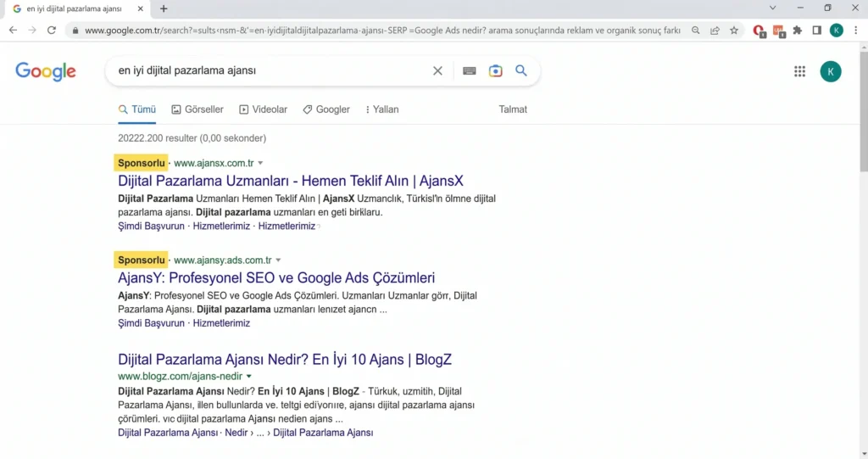Click the vertical page scrollbar thumb

(x=864, y=111)
